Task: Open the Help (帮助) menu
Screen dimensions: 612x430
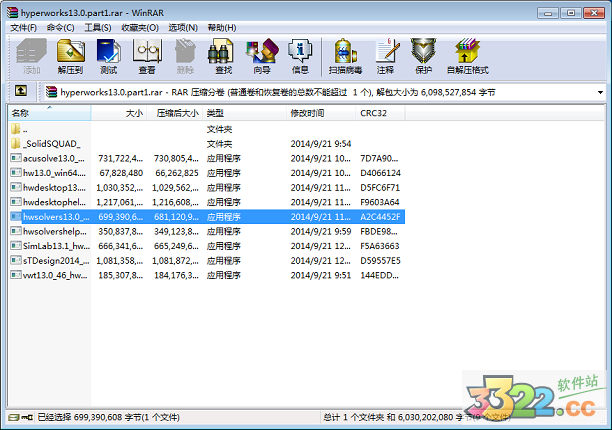Action: [x=222, y=28]
